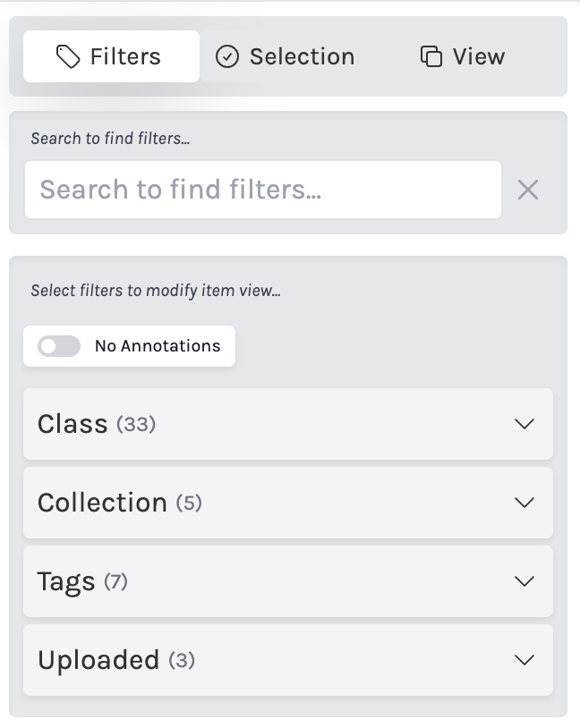Select the Filters tab
This screenshot has height=728, width=580.
pyautogui.click(x=111, y=55)
